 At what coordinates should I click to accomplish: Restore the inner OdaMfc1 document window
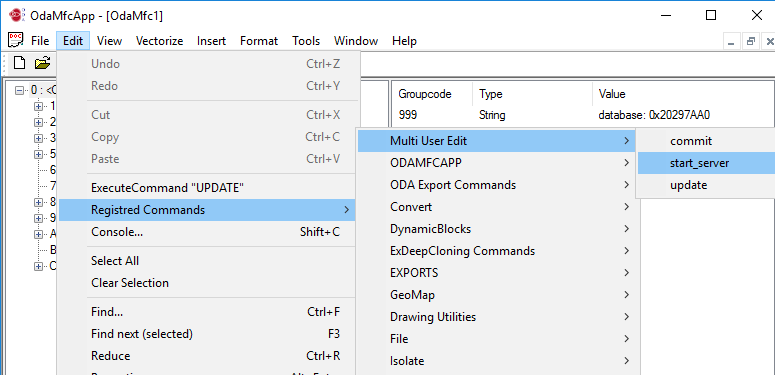(750, 42)
